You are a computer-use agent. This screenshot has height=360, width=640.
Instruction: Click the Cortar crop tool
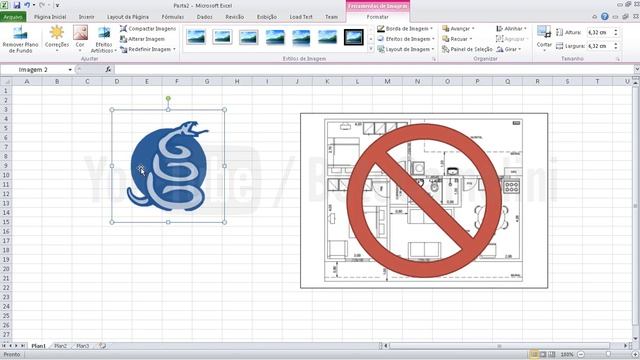(544, 38)
